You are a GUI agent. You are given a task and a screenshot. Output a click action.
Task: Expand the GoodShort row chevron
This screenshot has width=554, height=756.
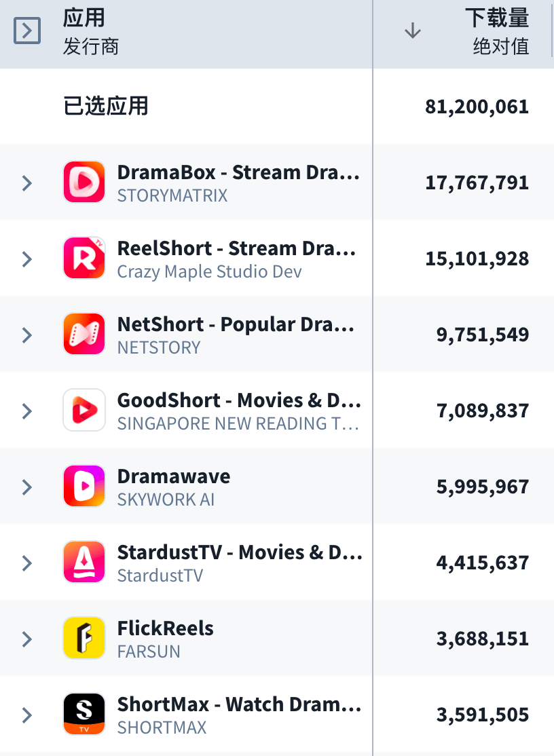[x=27, y=411]
